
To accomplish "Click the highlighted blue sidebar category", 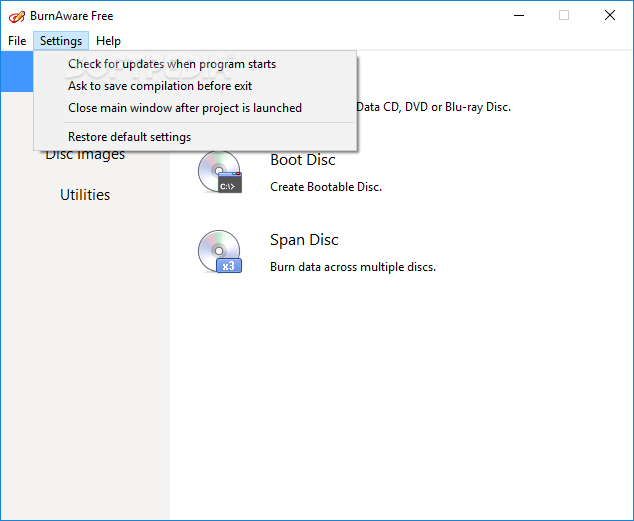I will click(17, 72).
